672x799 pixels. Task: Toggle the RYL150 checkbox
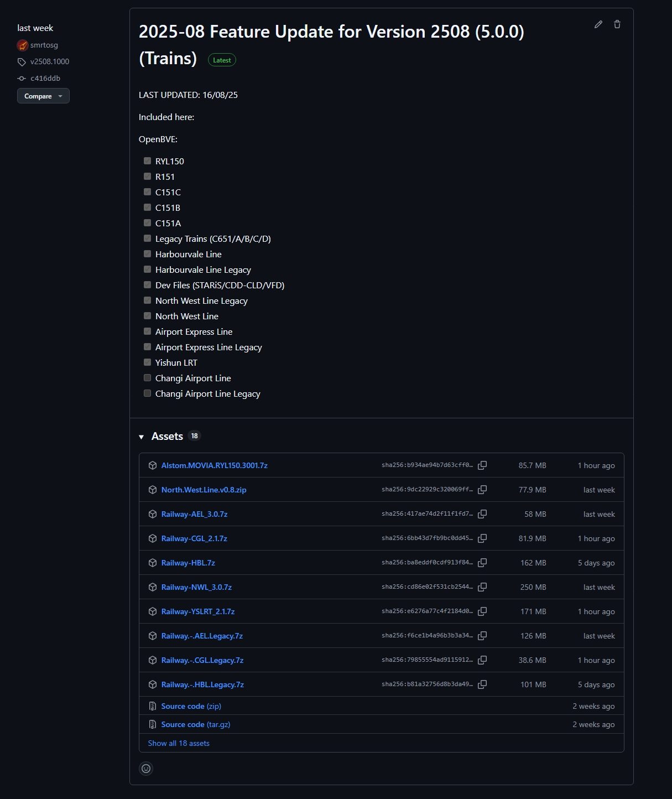tap(147, 161)
